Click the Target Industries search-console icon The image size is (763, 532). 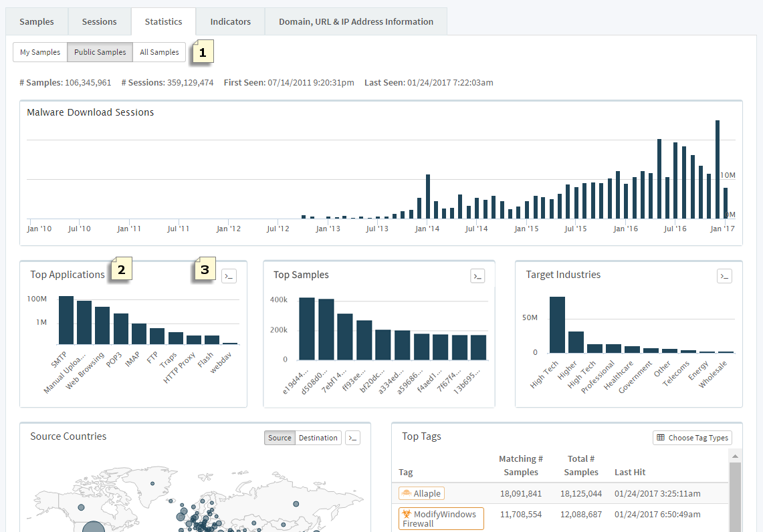pos(724,276)
